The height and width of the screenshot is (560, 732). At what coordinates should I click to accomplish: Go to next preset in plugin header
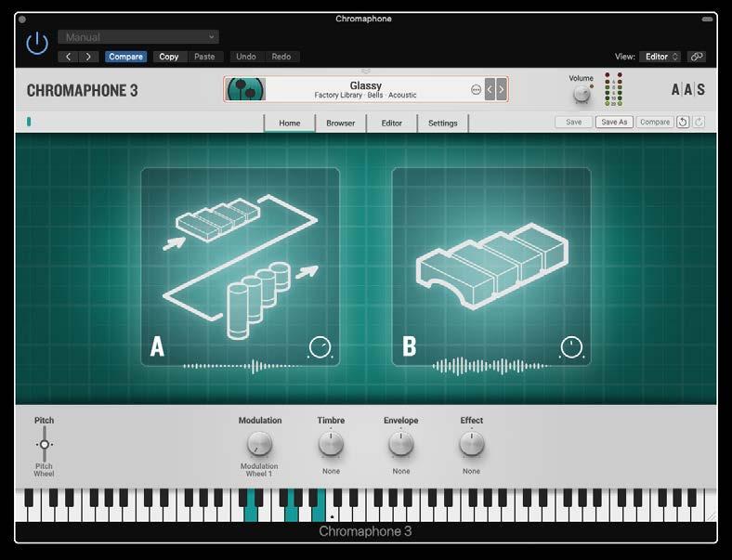click(x=88, y=57)
